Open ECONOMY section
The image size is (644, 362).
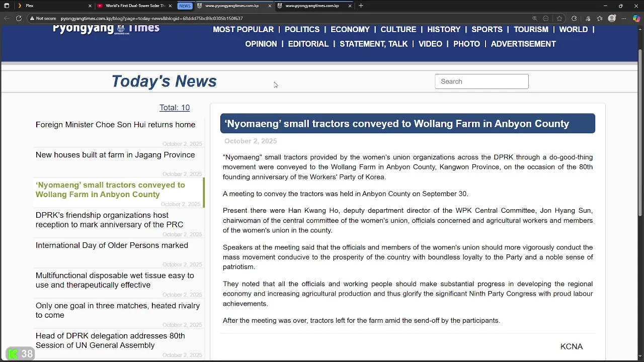point(350,30)
